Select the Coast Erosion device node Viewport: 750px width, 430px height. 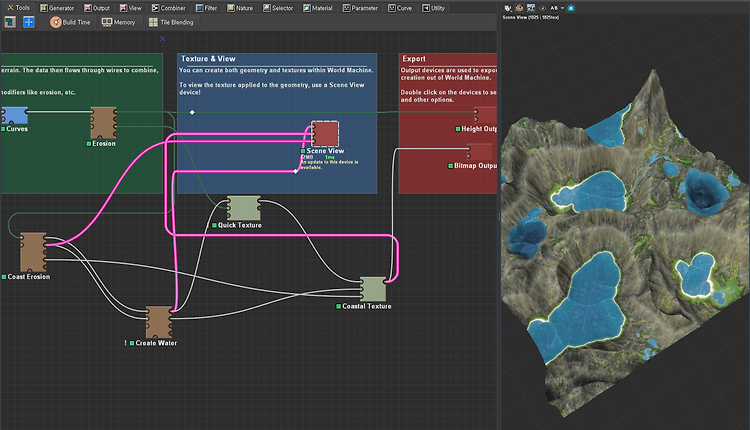[x=33, y=252]
